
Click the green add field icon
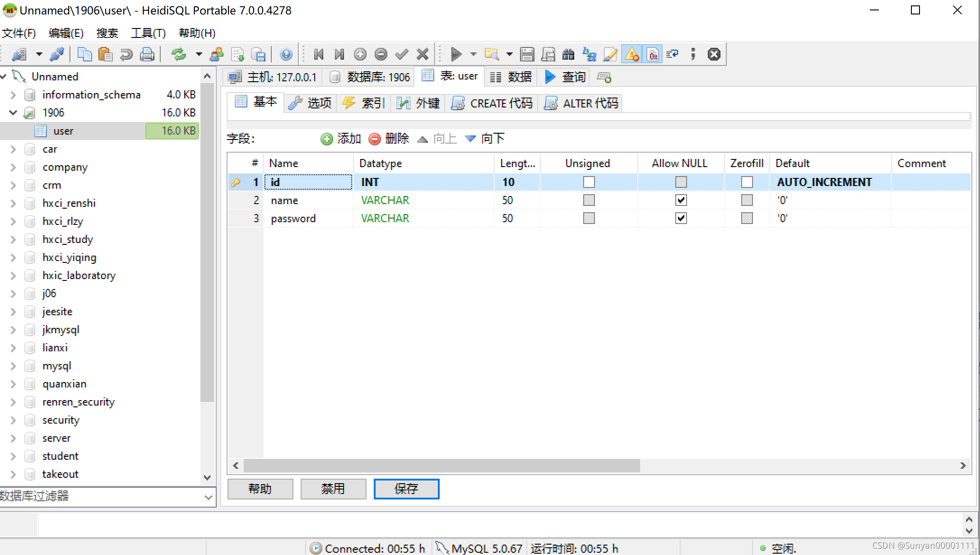[326, 139]
